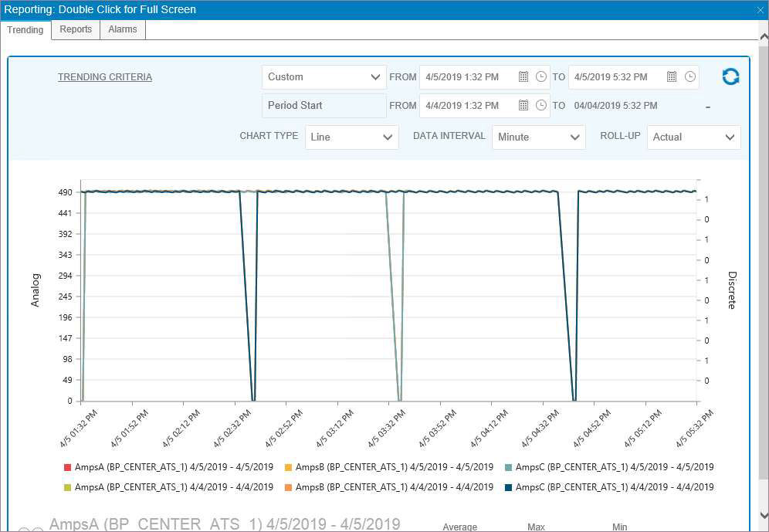Image resolution: width=769 pixels, height=532 pixels.
Task: Toggle AmpsC 4/4/2019 dark blue legend series
Action: pyautogui.click(x=609, y=487)
